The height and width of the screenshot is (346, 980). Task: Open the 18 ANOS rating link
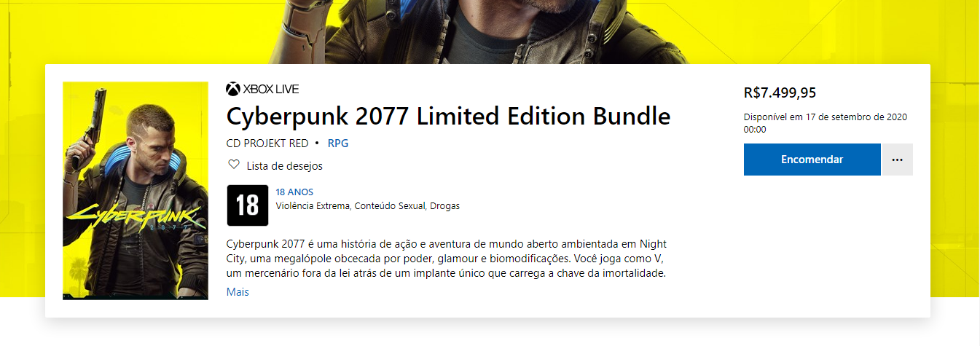pyautogui.click(x=294, y=192)
